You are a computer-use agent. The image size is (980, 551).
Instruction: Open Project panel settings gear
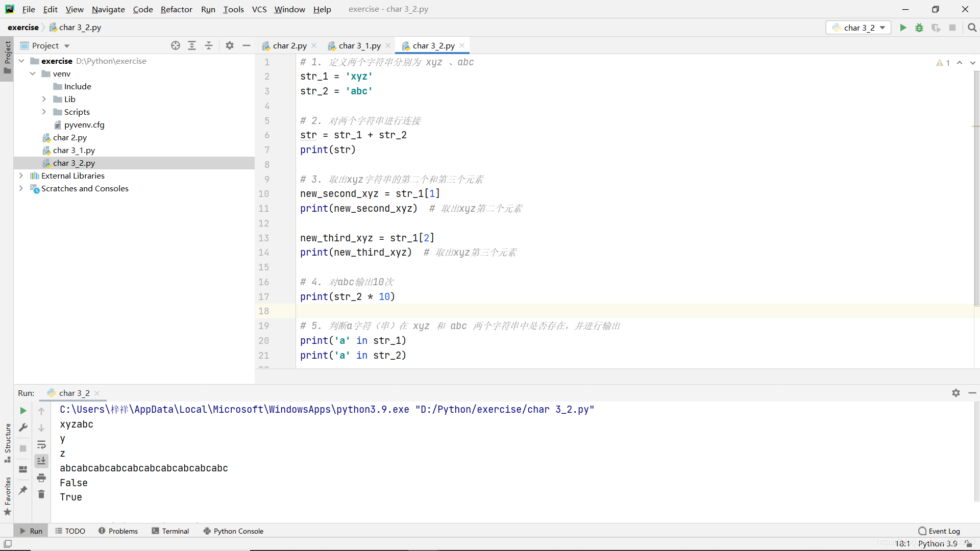230,45
